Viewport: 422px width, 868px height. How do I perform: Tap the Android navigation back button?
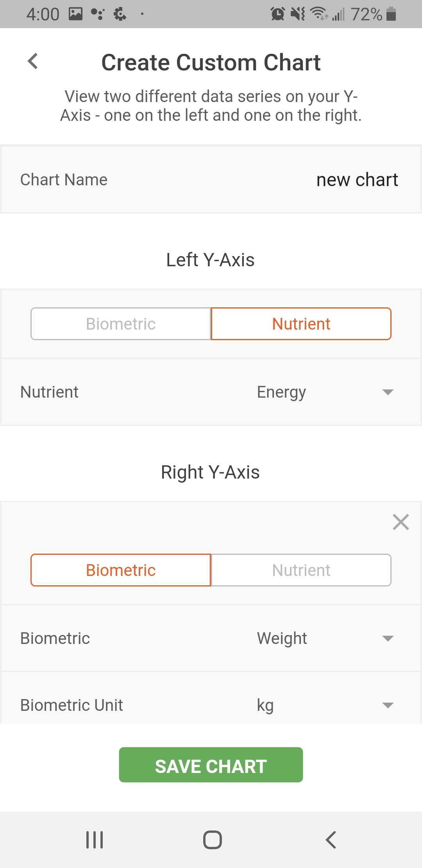[331, 839]
